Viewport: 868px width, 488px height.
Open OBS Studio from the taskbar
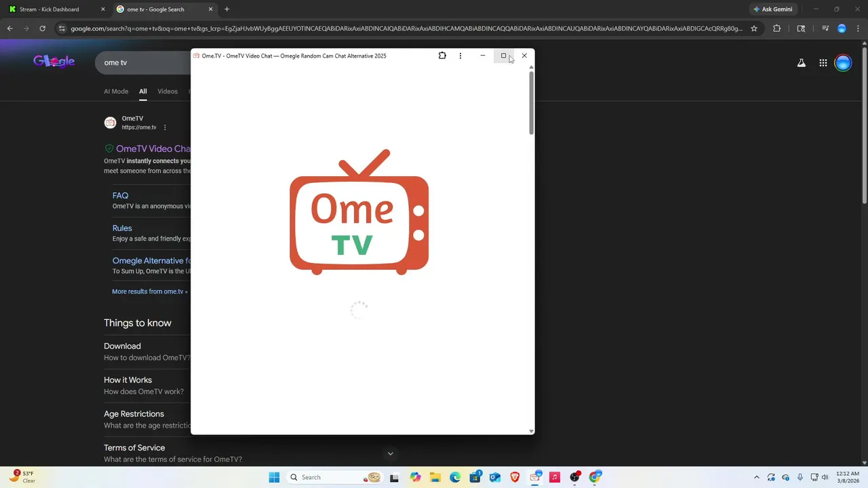(575, 477)
